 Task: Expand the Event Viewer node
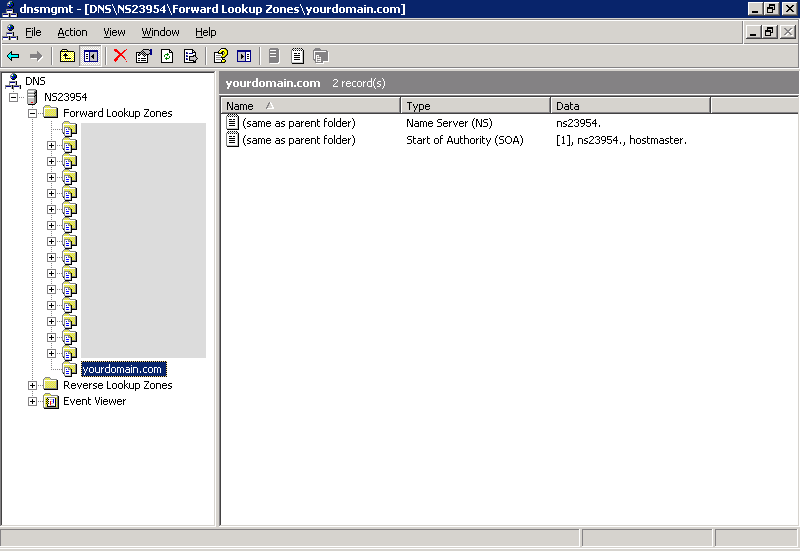coord(32,402)
